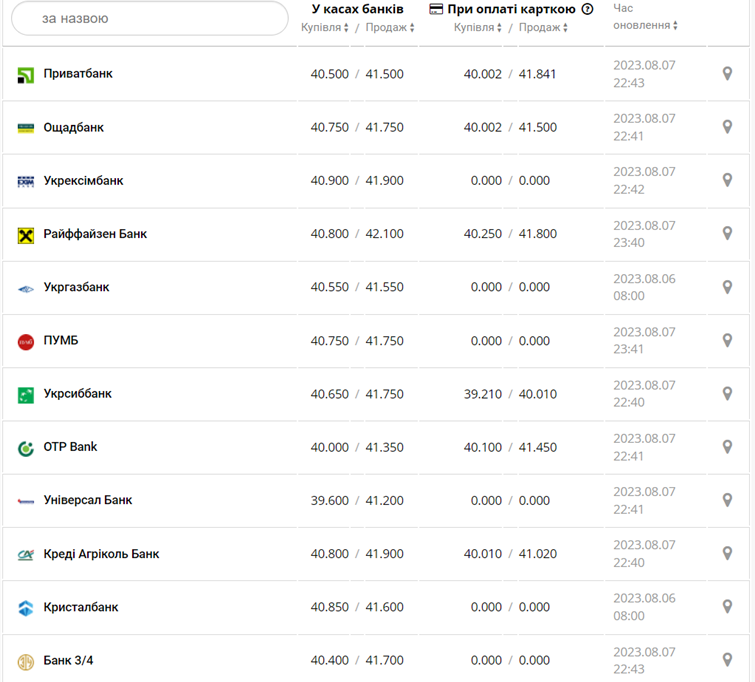
Task: Open help icon next to card payment
Action: 587,9
